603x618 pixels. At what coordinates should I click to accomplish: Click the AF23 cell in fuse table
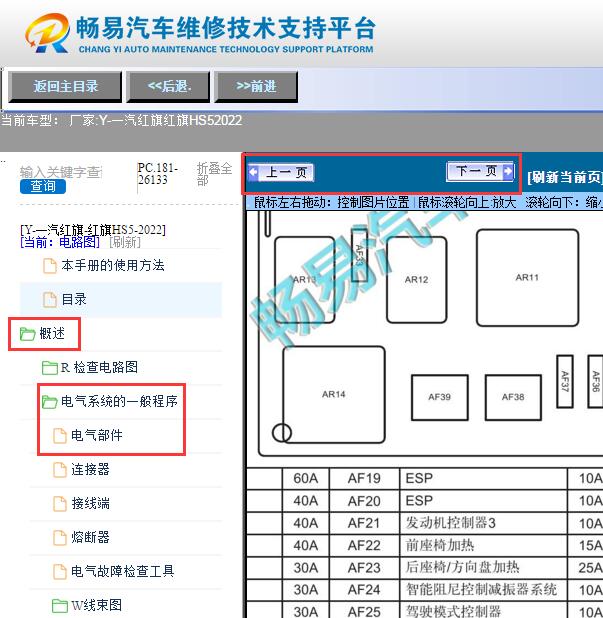pos(364,568)
